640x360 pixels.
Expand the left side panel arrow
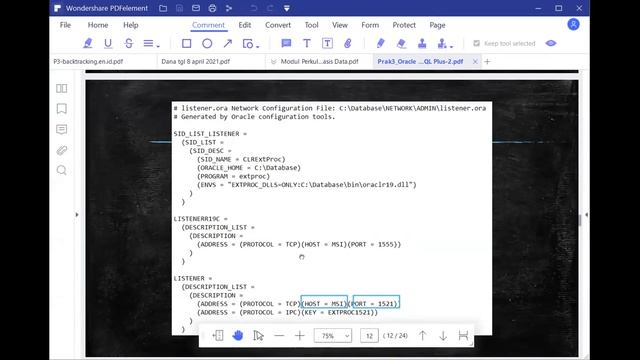pyautogui.click(x=77, y=214)
